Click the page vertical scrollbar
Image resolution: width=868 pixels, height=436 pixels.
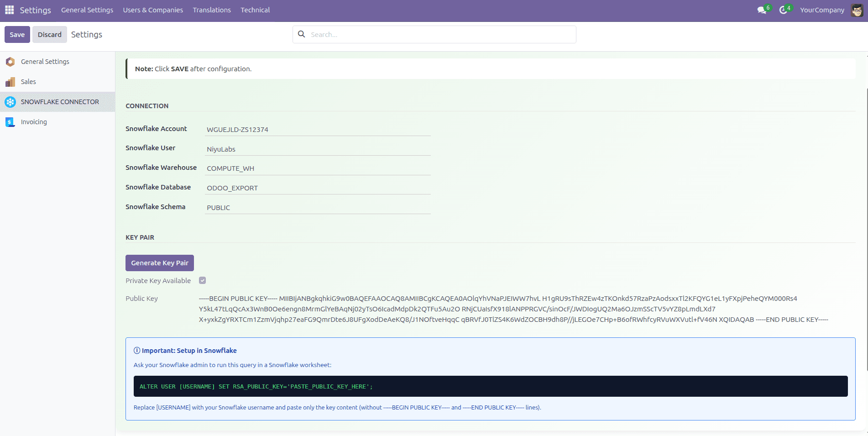click(x=866, y=228)
